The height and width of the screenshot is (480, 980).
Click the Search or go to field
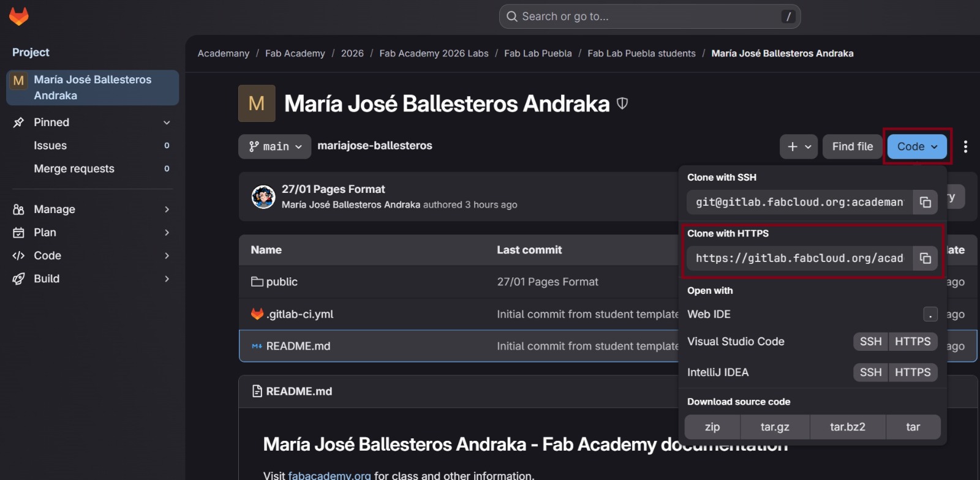coord(649,17)
